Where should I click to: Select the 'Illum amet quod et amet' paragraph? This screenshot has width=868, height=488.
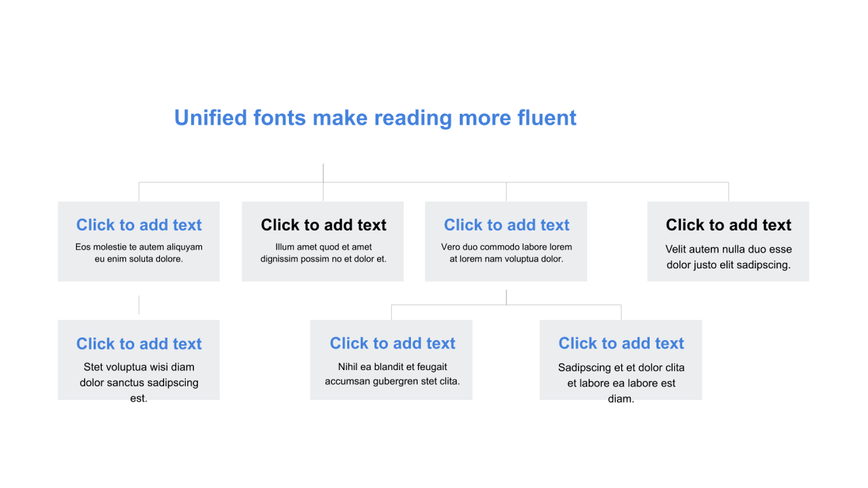pos(323,253)
